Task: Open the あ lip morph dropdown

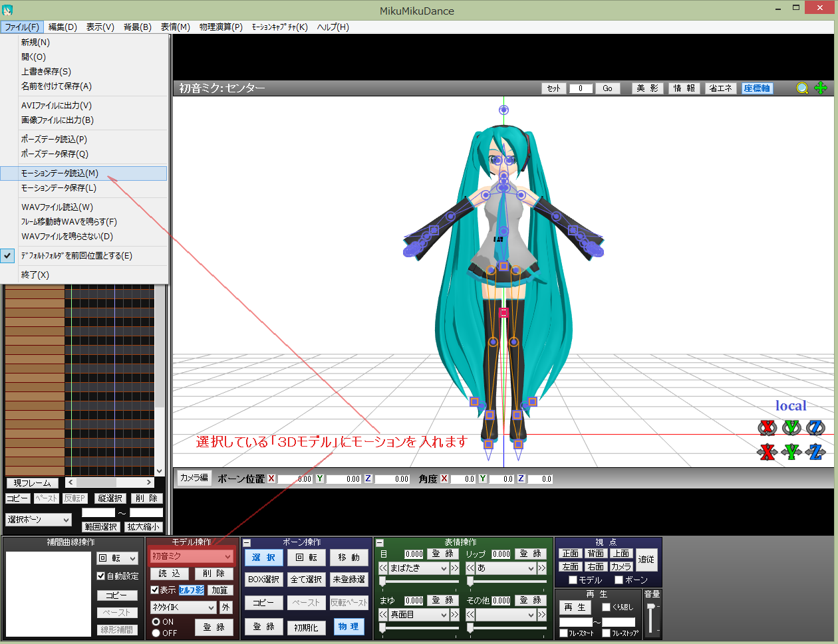Action: pyautogui.click(x=506, y=568)
